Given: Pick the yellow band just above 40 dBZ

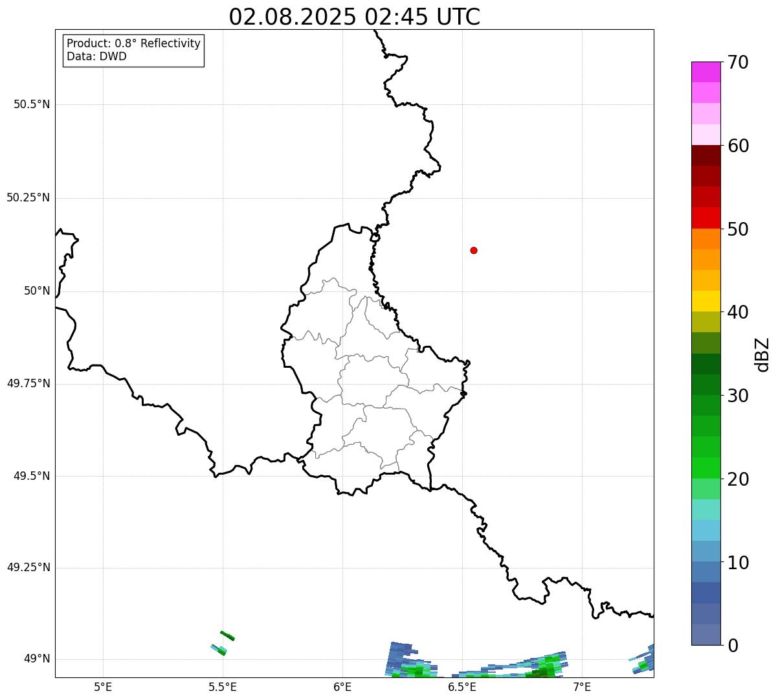Looking at the screenshot, I should (x=706, y=301).
